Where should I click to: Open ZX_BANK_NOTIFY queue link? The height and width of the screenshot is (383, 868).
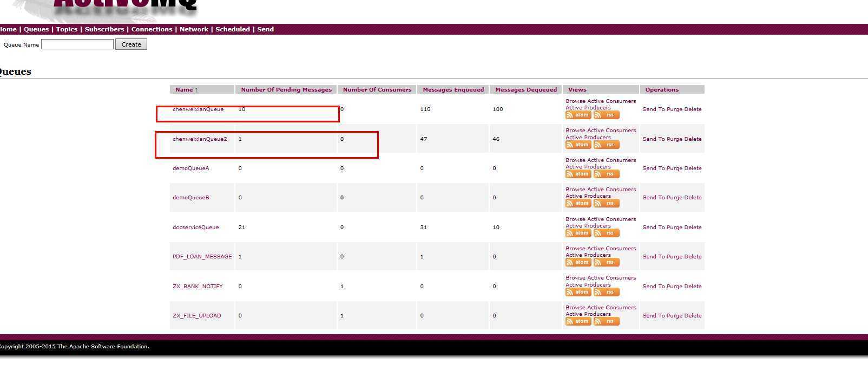198,287
